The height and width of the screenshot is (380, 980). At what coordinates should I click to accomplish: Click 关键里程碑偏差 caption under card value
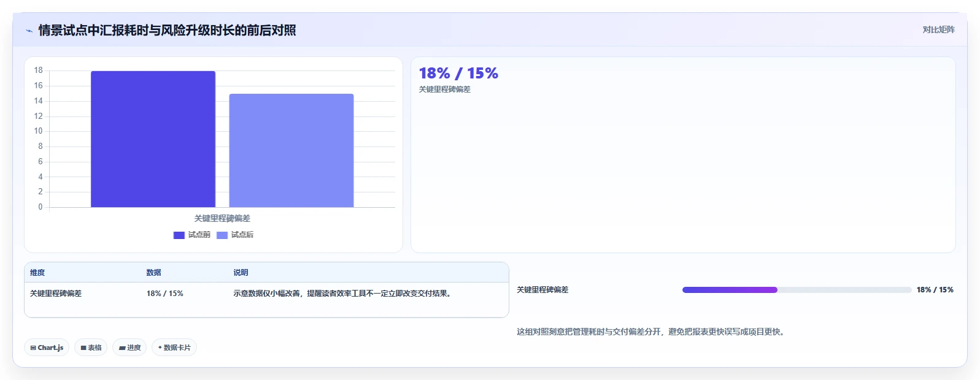[444, 89]
